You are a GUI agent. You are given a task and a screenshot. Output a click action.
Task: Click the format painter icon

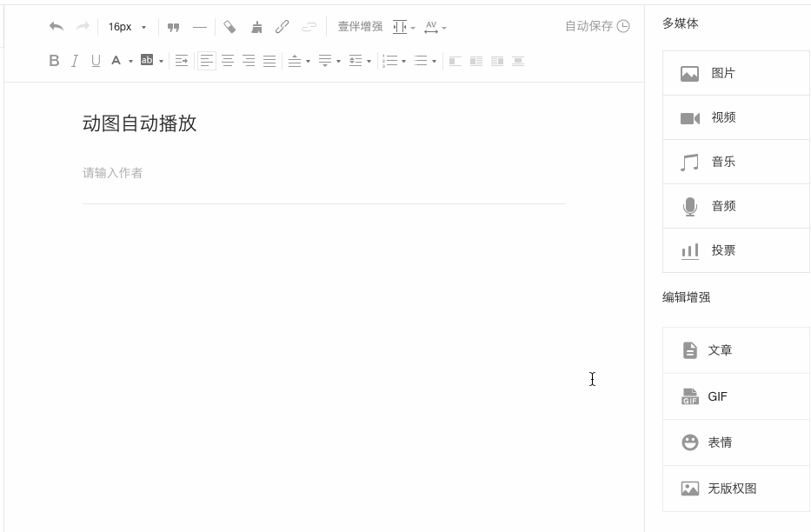point(229,27)
